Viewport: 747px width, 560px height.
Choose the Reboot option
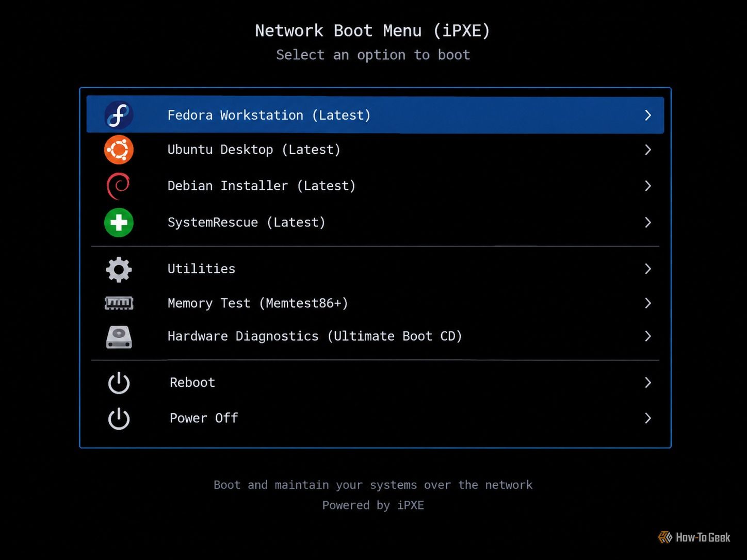click(x=375, y=383)
